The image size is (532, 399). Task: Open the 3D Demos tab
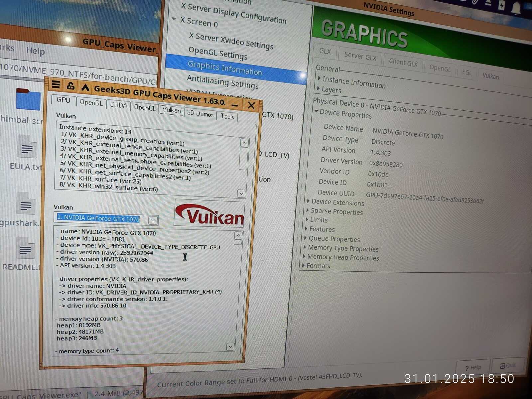point(200,113)
